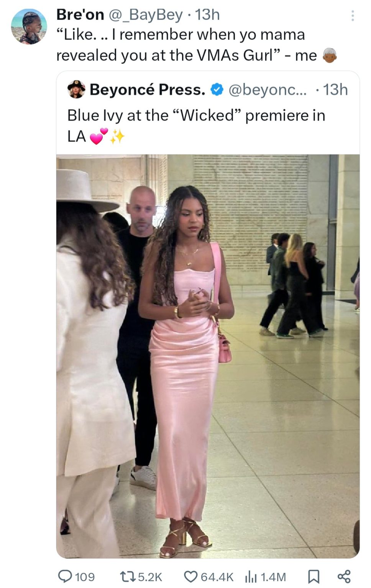The width and height of the screenshot is (371, 588).
Task: View the 5.2K retweet count
Action: pos(150,577)
